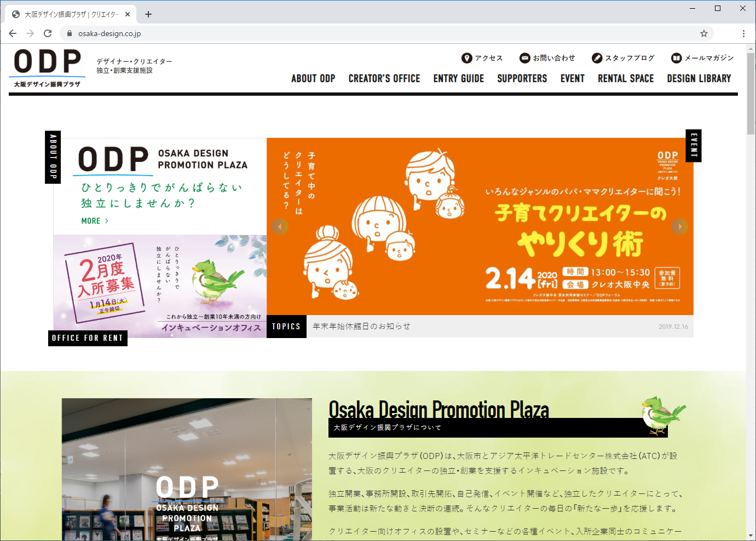Open the メールマガジン link

[x=709, y=58]
